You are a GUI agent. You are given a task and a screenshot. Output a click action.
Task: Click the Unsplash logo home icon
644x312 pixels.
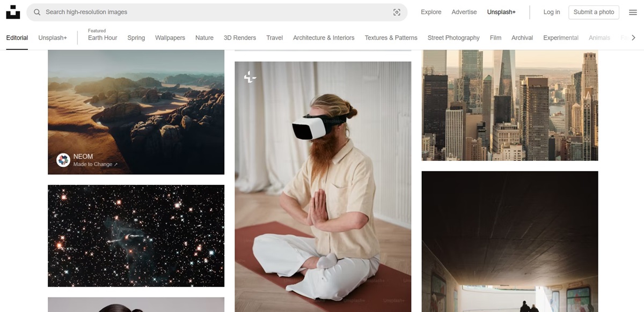pos(13,12)
